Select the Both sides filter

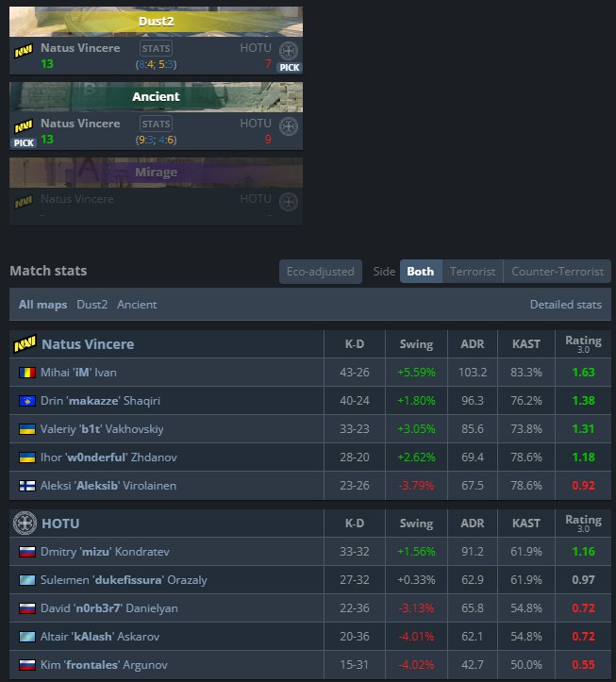click(420, 272)
